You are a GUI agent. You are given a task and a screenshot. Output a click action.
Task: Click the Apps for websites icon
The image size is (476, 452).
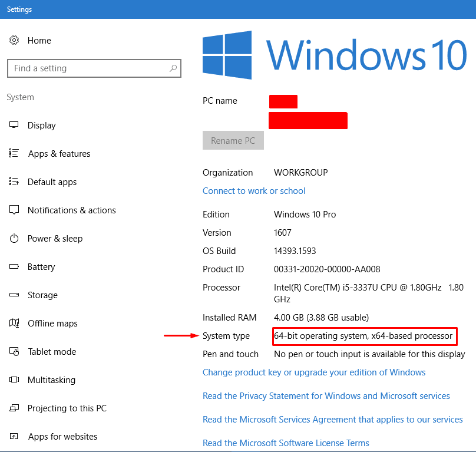tap(14, 436)
